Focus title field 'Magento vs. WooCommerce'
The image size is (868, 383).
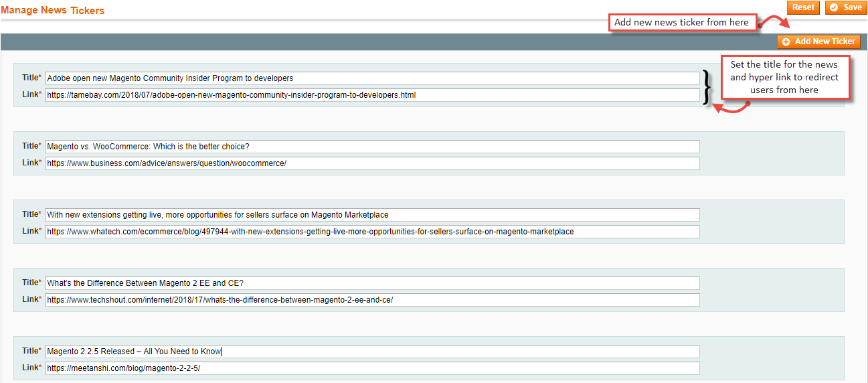372,147
